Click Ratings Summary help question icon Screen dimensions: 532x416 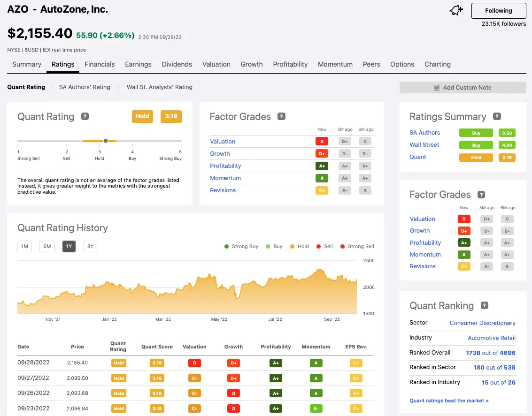tap(497, 116)
